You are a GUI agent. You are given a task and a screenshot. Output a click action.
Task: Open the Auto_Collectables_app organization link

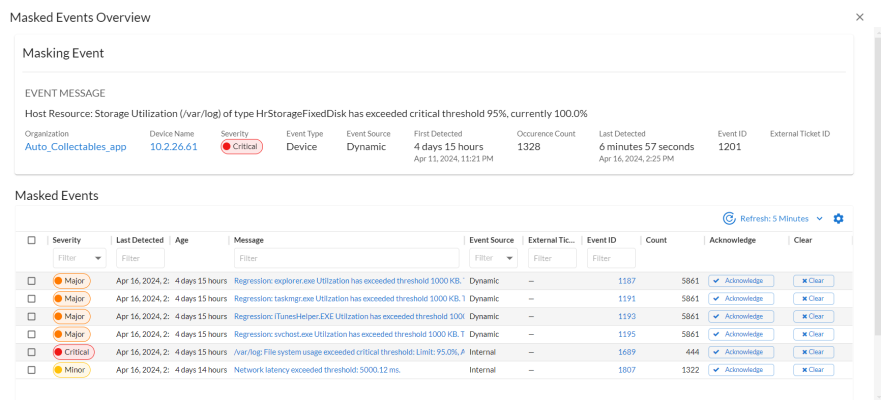coord(75,147)
